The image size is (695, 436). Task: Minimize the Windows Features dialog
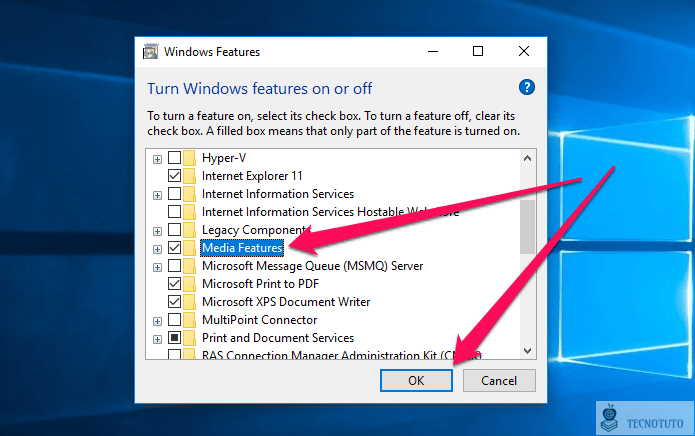point(433,51)
